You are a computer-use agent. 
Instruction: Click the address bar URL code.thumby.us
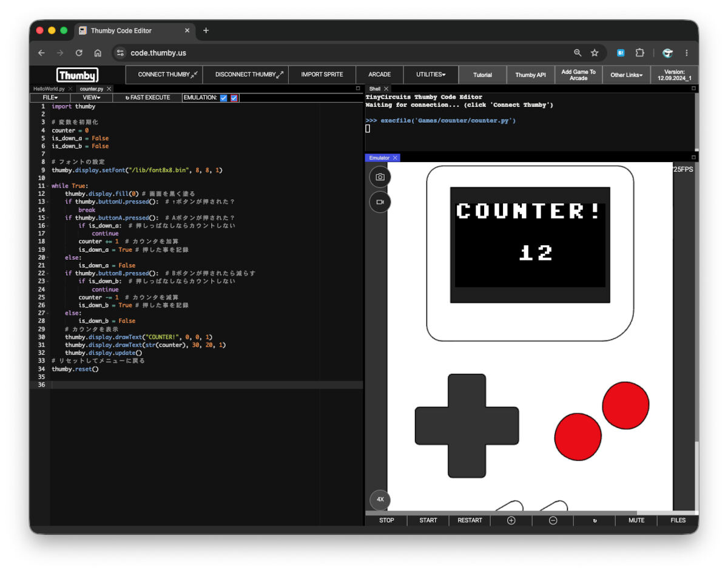point(158,53)
